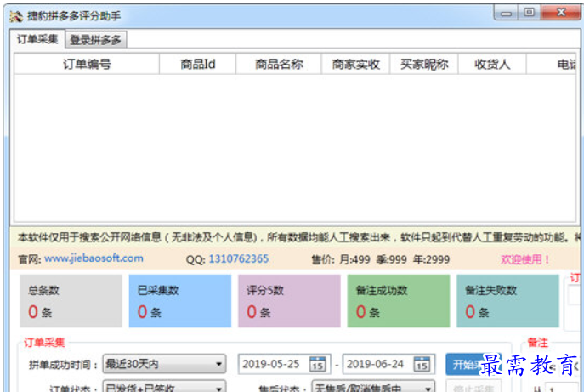Open the 登录拼多多 tab
This screenshot has height=392, width=584.
click(x=96, y=40)
